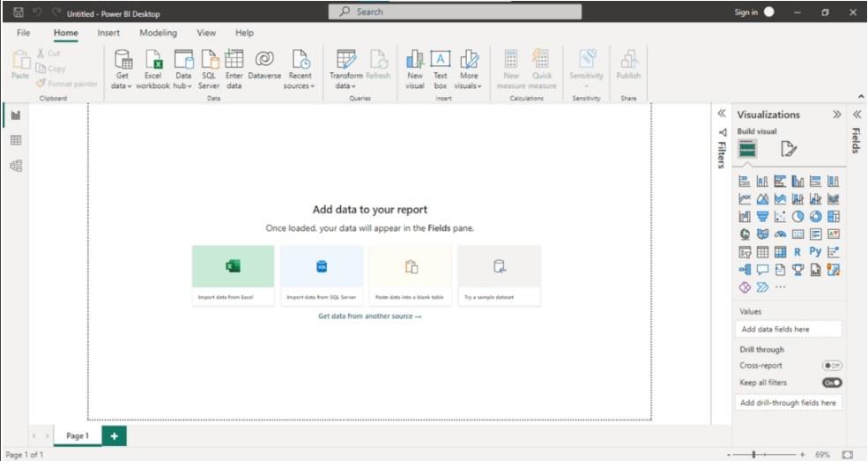Insert the Ribbon chart visual
Screen dimensions: 868x461
[x=833, y=198]
